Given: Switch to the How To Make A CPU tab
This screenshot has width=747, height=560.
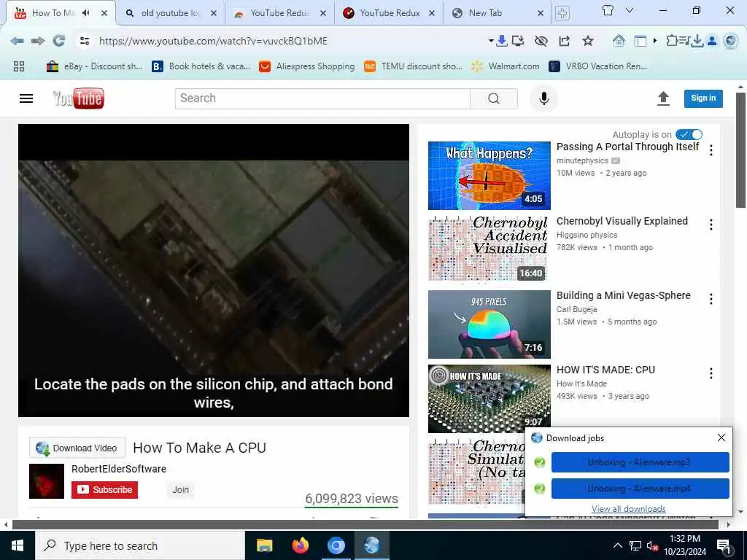Looking at the screenshot, I should click(x=53, y=13).
